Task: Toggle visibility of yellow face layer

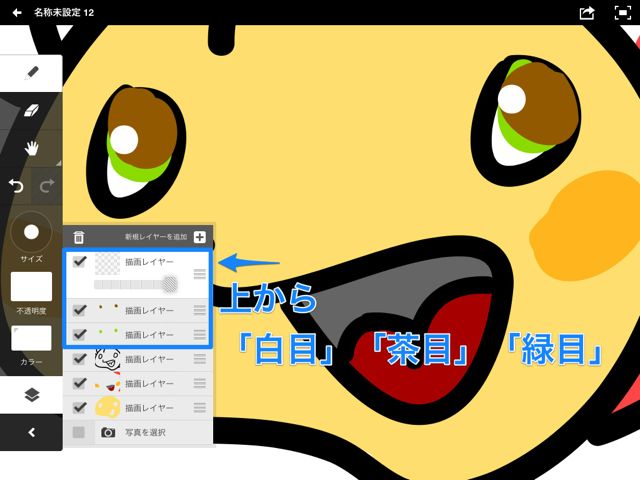Action: tap(80, 407)
